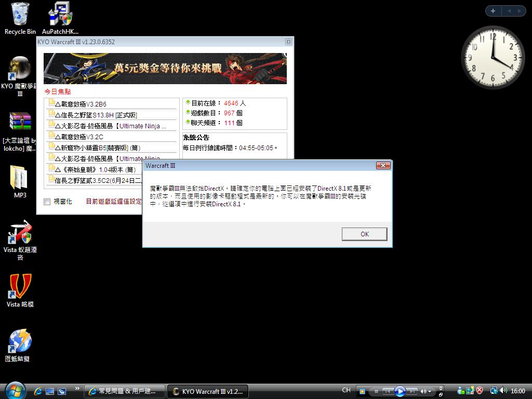Click the folder icon beside 新寵物小精靈B5

pos(51,146)
